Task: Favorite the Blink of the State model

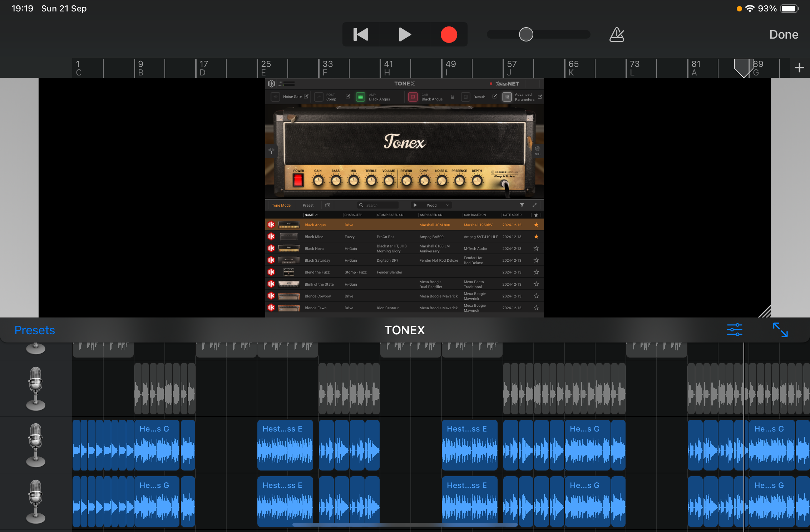Action: [536, 284]
